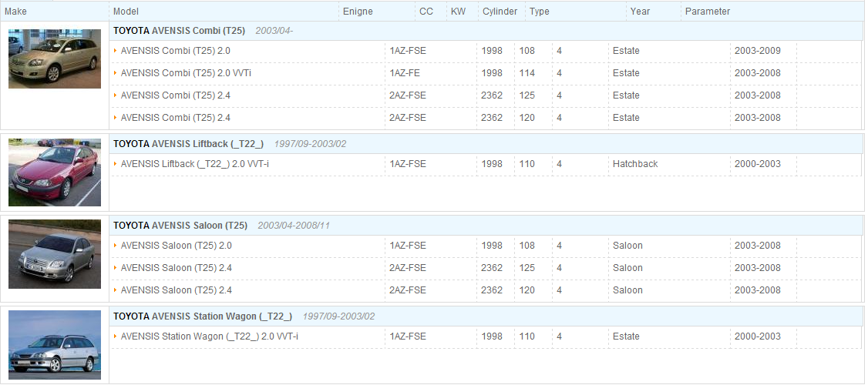Select the Type column header
This screenshot has height=385, width=868.
point(539,11)
